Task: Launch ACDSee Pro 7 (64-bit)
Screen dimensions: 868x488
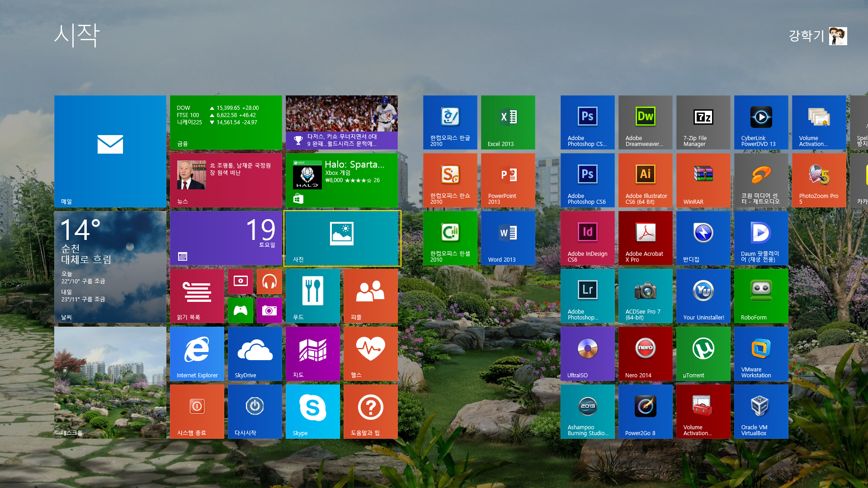Action: 646,296
